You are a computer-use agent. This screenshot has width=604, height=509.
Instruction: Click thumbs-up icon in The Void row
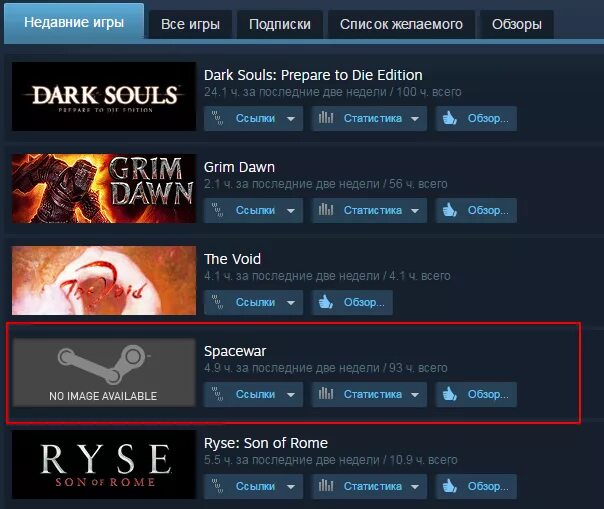point(325,302)
